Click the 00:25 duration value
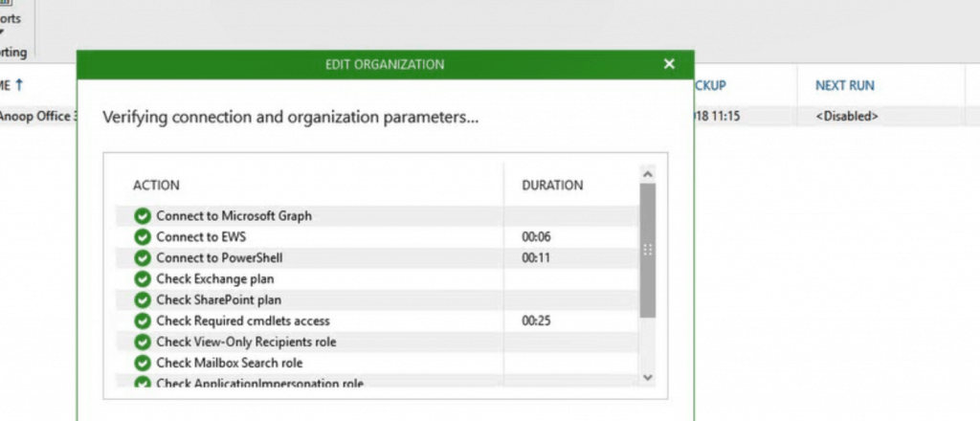 (536, 321)
